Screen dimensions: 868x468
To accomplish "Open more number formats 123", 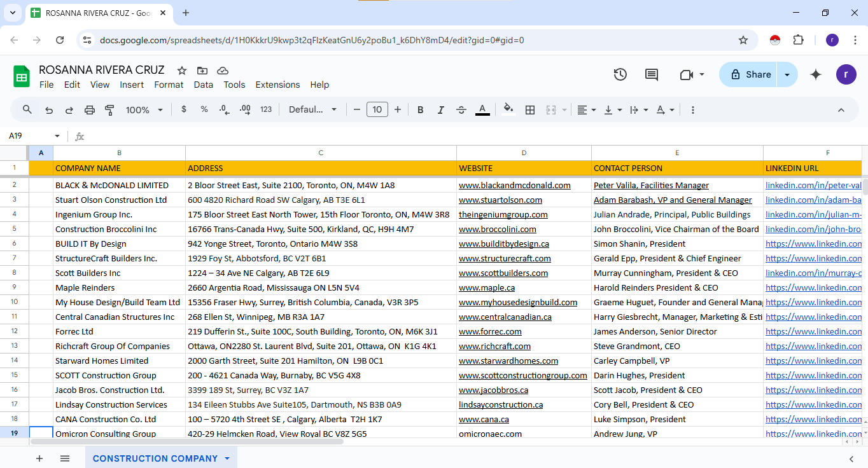I will 266,109.
